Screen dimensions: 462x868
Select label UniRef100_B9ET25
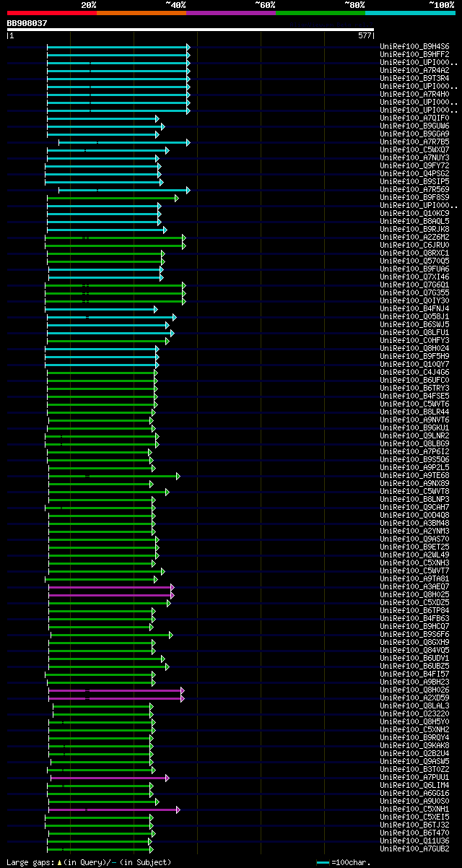414,547
